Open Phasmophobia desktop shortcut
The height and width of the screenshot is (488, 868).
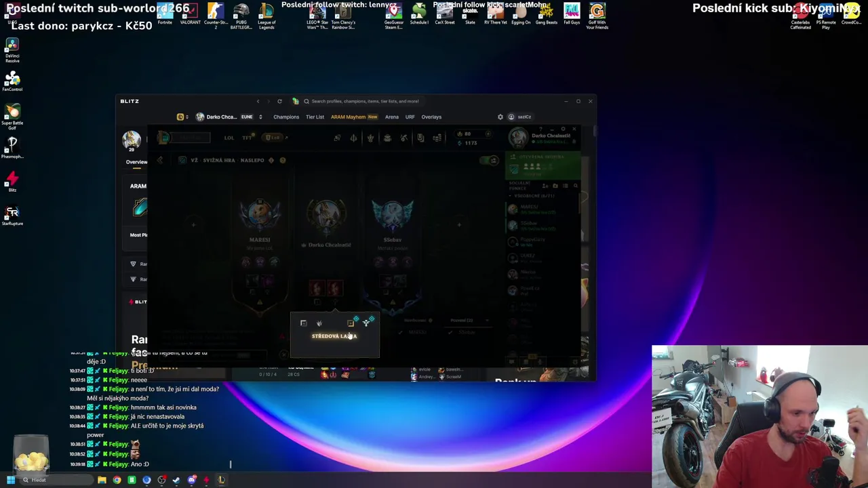pyautogui.click(x=12, y=147)
